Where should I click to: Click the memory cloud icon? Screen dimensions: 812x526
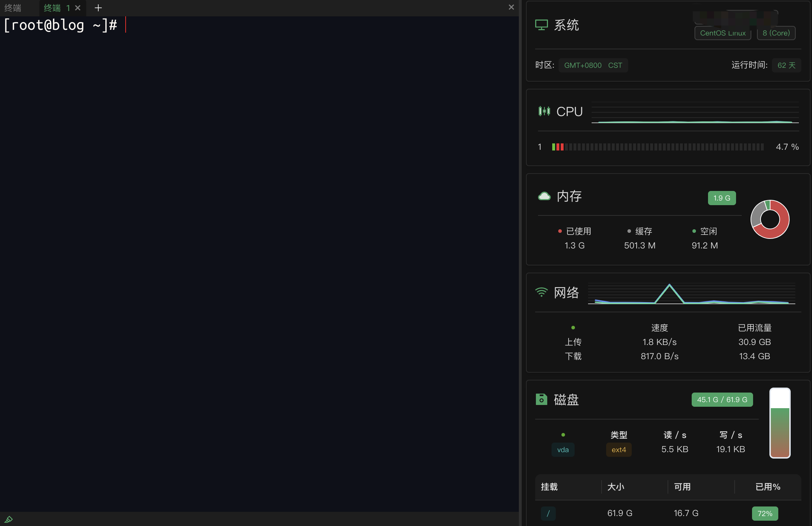(544, 196)
